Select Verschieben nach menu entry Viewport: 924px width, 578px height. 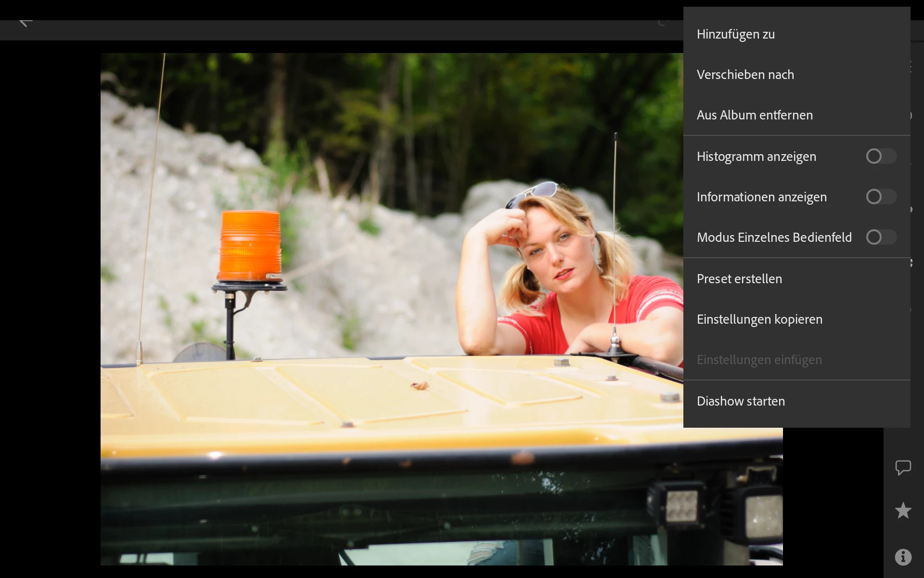pos(745,75)
